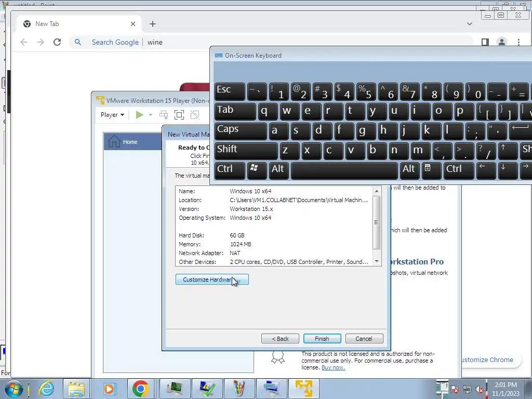
Task: Click the space bar on On-Screen Keyboard
Action: [344, 170]
